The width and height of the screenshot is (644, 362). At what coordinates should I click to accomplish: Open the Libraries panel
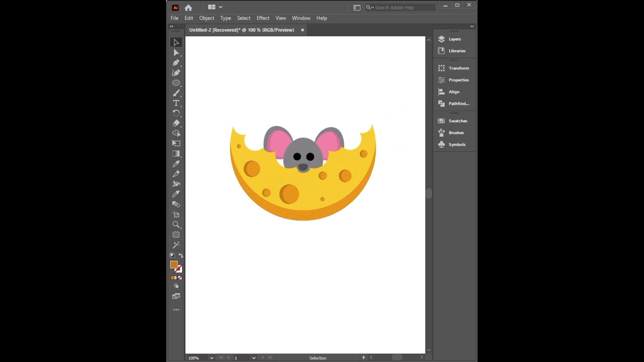click(x=452, y=51)
